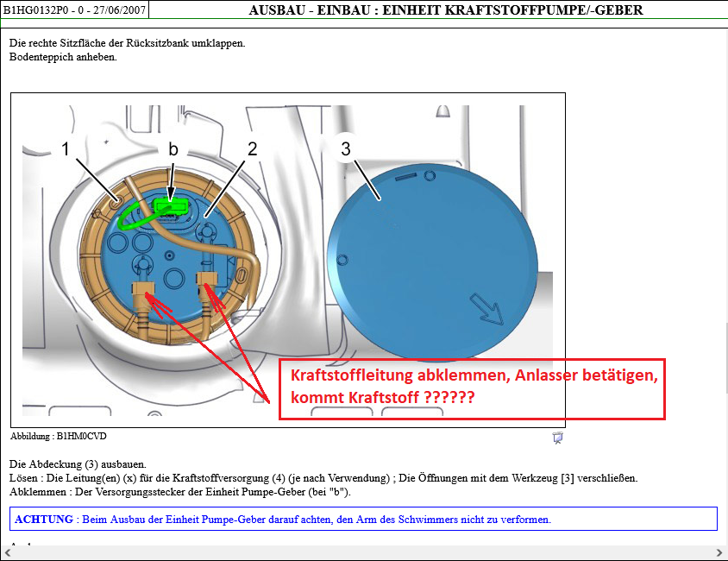Click the document reference B1HG0132P0 header cell
Screen dimensions: 728x561
click(x=74, y=10)
